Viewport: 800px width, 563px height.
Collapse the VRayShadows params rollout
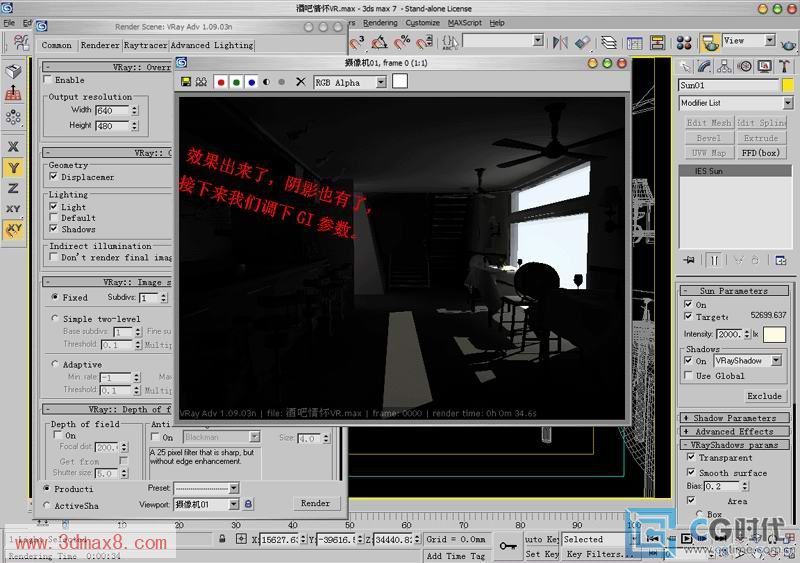(x=735, y=445)
